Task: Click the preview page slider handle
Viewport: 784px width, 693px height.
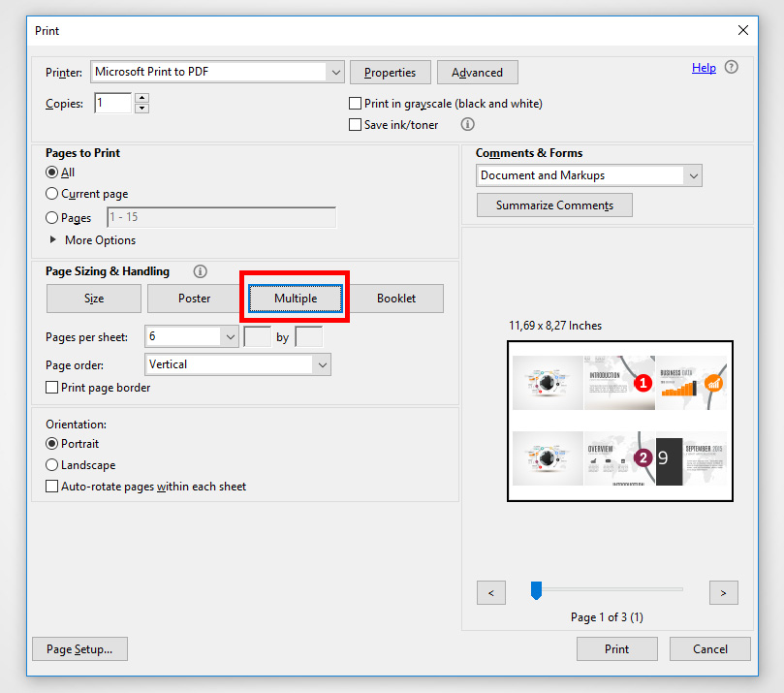Action: click(x=536, y=590)
